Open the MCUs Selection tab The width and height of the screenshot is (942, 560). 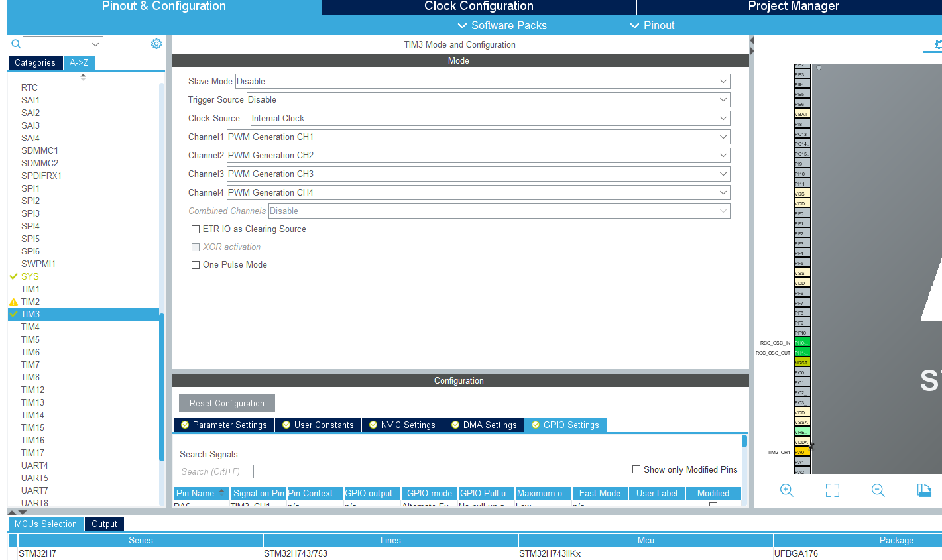46,524
